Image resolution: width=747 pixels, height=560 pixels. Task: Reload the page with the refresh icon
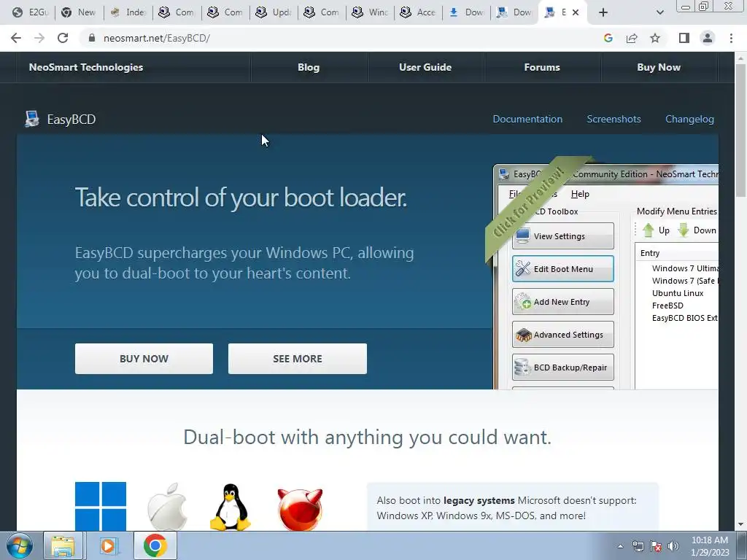click(x=63, y=38)
